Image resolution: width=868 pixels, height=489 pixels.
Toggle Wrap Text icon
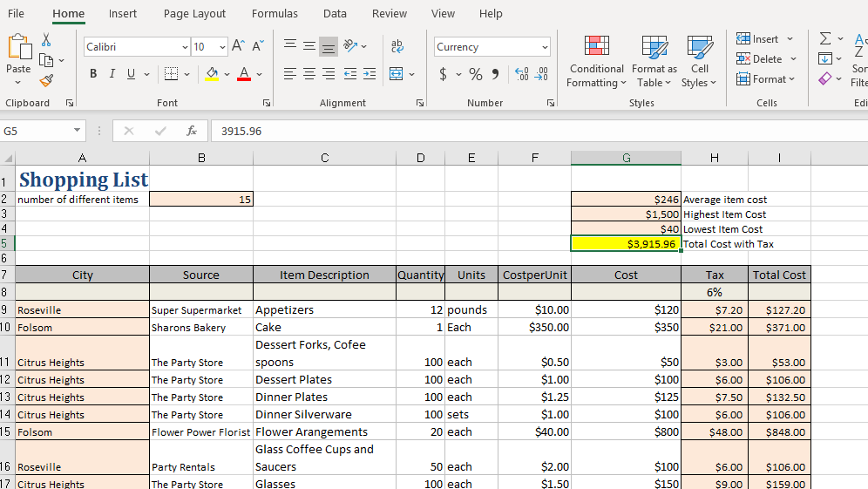point(397,46)
